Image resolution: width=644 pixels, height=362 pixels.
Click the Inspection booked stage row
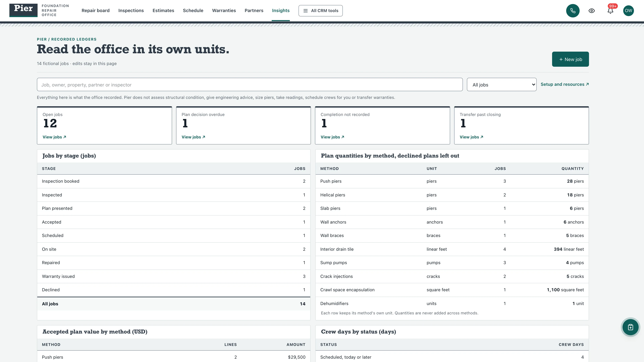coord(174,181)
